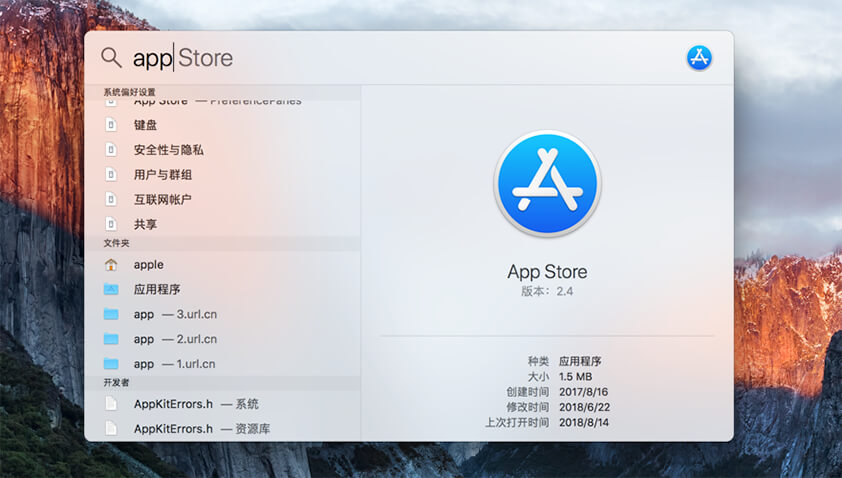
Task: Click the 种类 应用程序 info row
Action: (x=564, y=361)
